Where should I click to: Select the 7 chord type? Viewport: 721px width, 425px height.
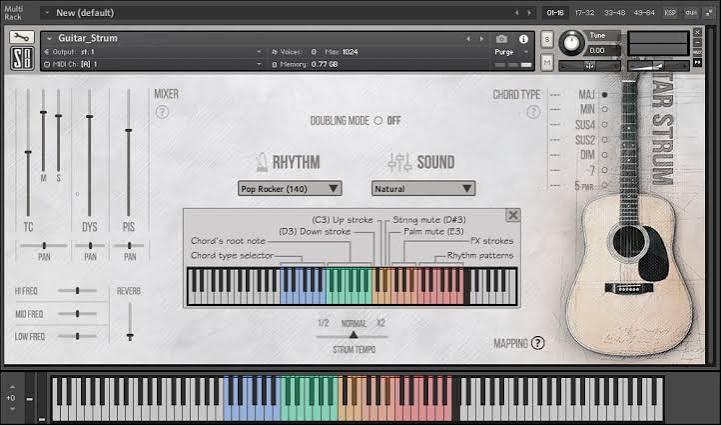605,170
